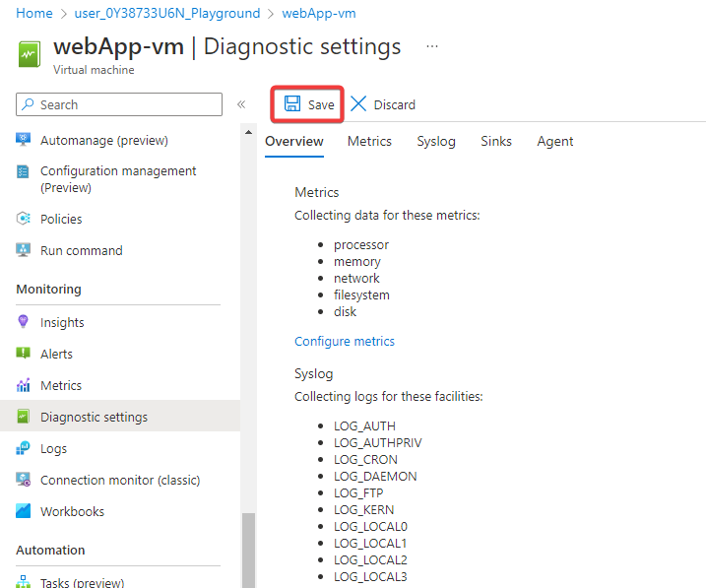Click the sidebar vertical scrollbar
The image size is (706, 588).
click(x=248, y=547)
